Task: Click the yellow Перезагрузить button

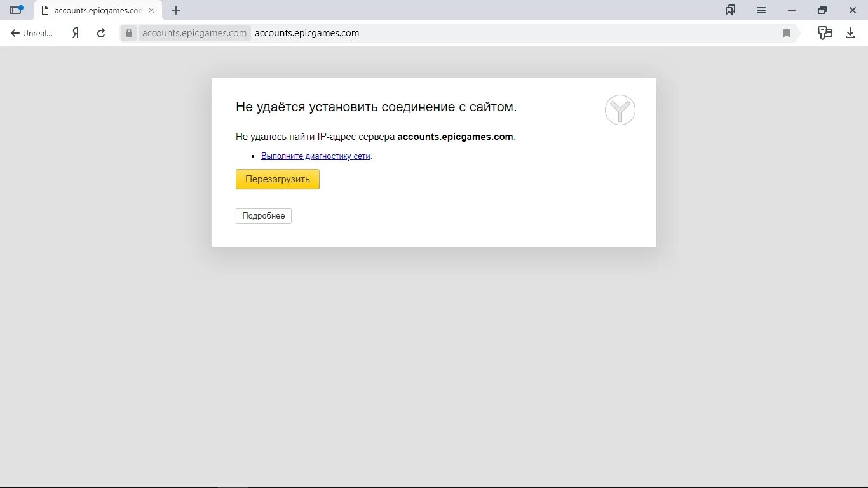Action: coord(278,179)
